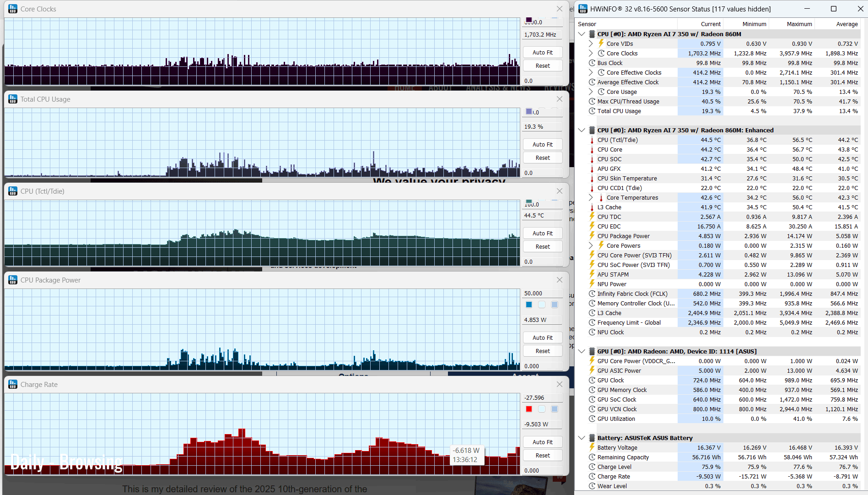Image resolution: width=868 pixels, height=495 pixels.
Task: Click the clock icon beside Bus Clock
Action: [x=592, y=63]
